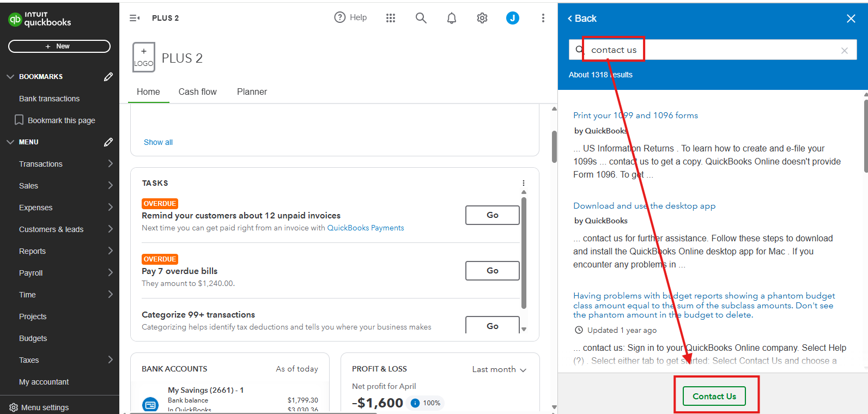Open Bank transactions bookmark
Screen dimensions: 868x414
pos(49,99)
